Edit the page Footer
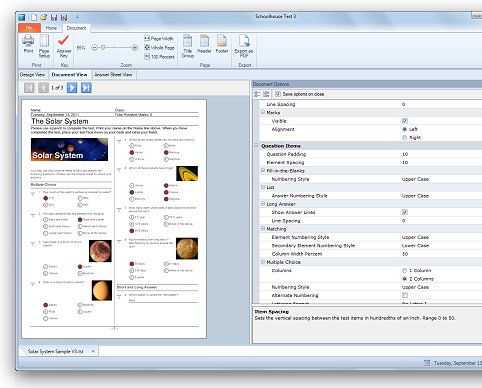This screenshot has width=482, height=388. click(x=222, y=44)
